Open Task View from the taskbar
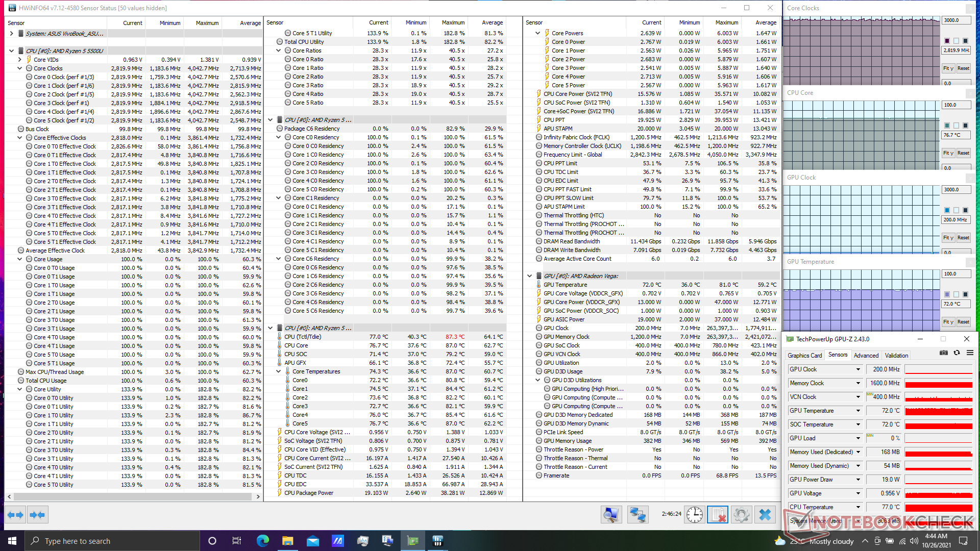Image resolution: width=980 pixels, height=551 pixels. (x=237, y=541)
